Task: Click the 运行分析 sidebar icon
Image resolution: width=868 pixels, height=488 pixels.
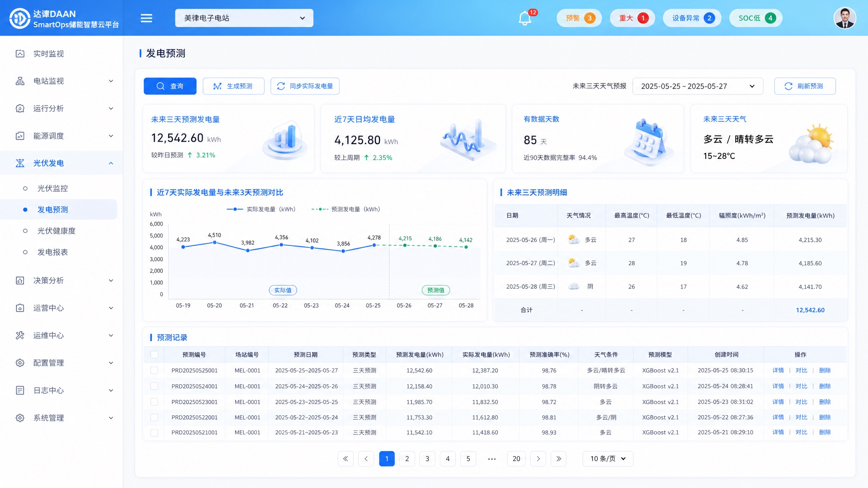Action: point(20,108)
